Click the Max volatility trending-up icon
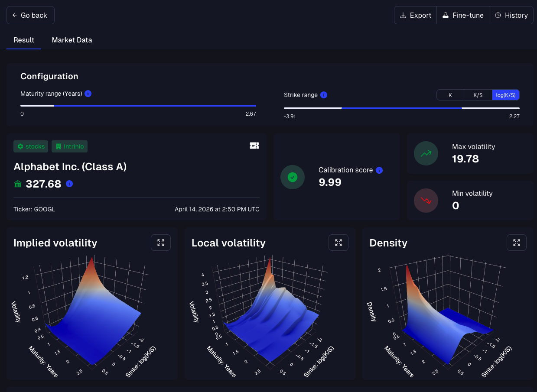 [x=426, y=153]
